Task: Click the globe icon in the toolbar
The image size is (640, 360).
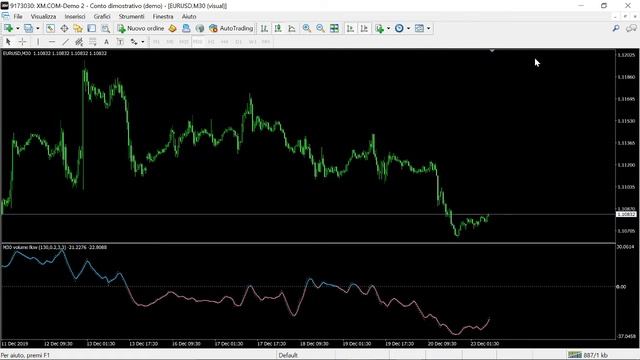Action: pyautogui.click(x=200, y=28)
